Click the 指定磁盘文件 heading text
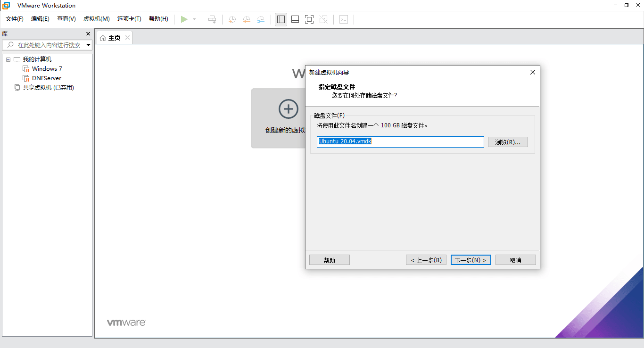 click(337, 87)
